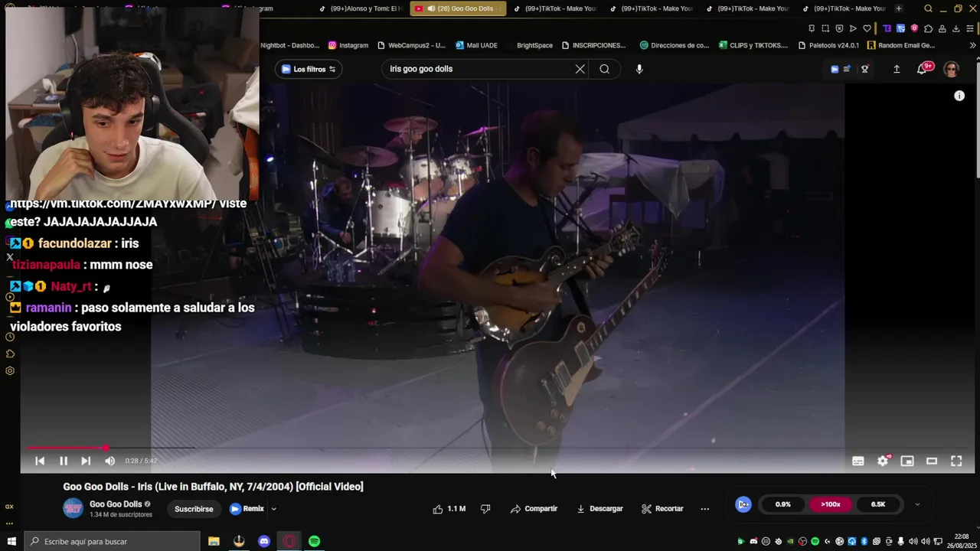Expand the dropdown arrow beside Remix
This screenshot has height=551, width=980.
[x=273, y=509]
